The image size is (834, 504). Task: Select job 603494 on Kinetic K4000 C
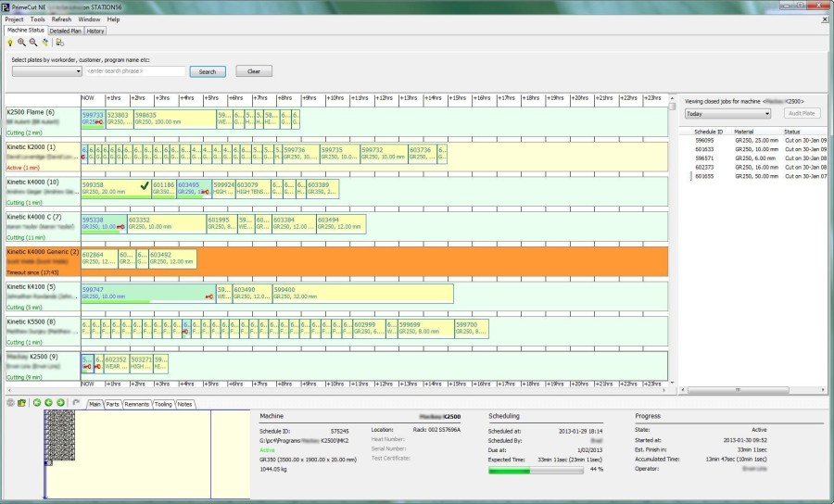coord(341,223)
